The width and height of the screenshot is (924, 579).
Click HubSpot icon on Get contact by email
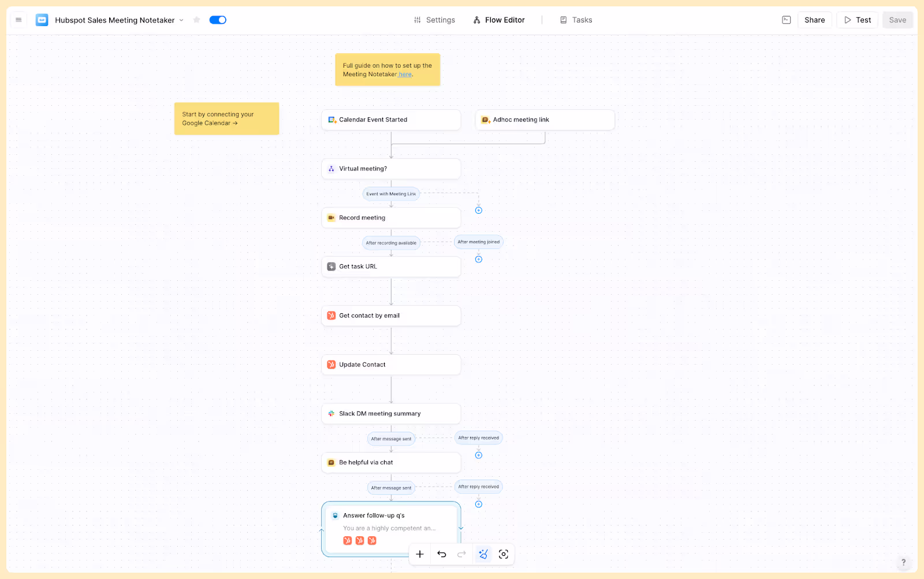click(x=331, y=316)
